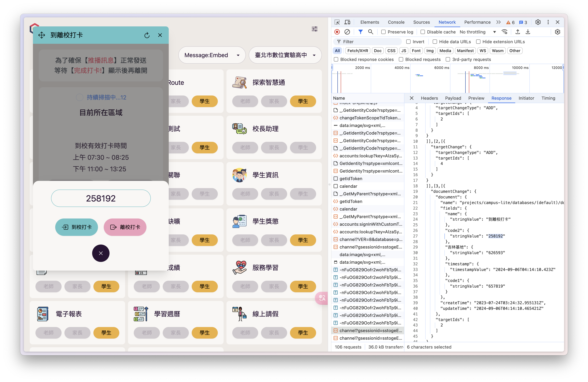Open DevTools three-dot customize menu

click(548, 22)
